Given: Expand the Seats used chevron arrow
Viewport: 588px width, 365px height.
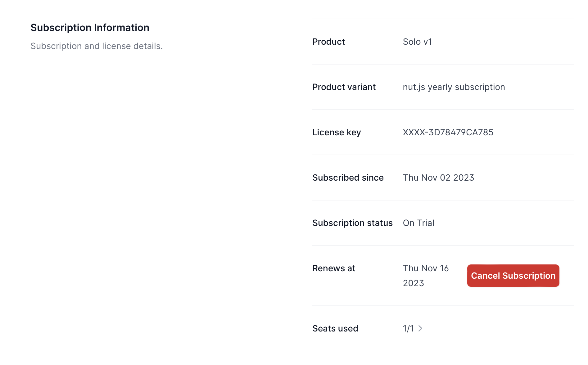Looking at the screenshot, I should 420,328.
